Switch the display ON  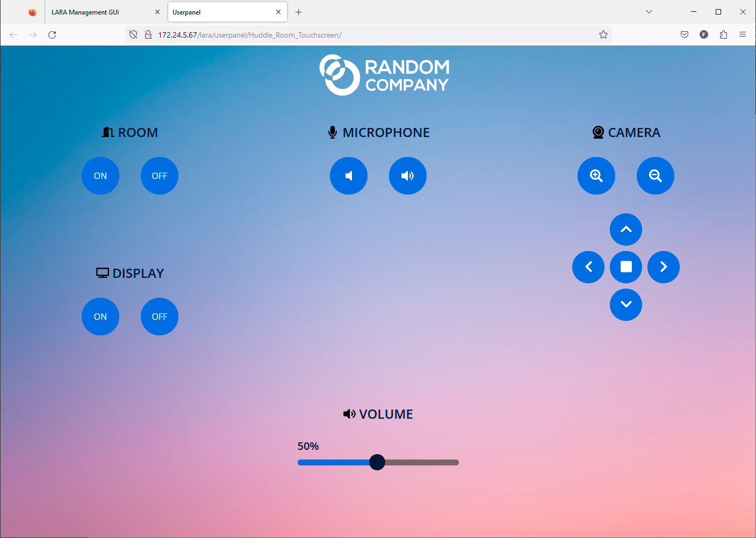(x=100, y=317)
